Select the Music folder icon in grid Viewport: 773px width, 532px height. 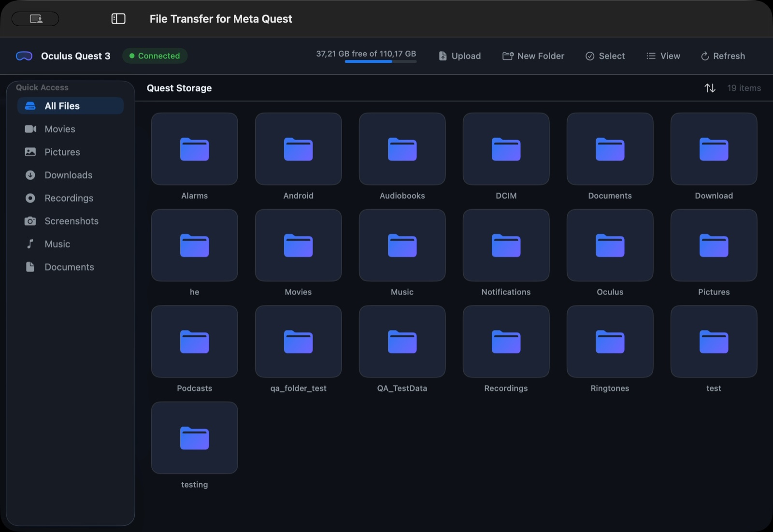[402, 245]
